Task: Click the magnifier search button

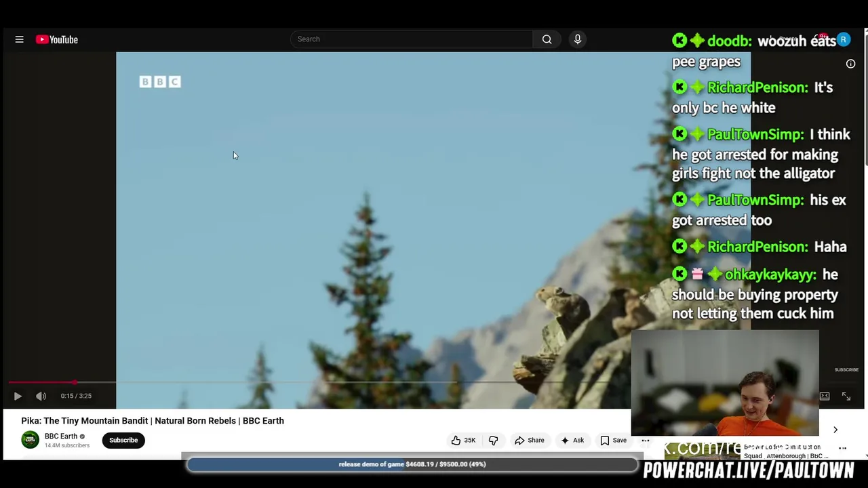Action: 547,39
